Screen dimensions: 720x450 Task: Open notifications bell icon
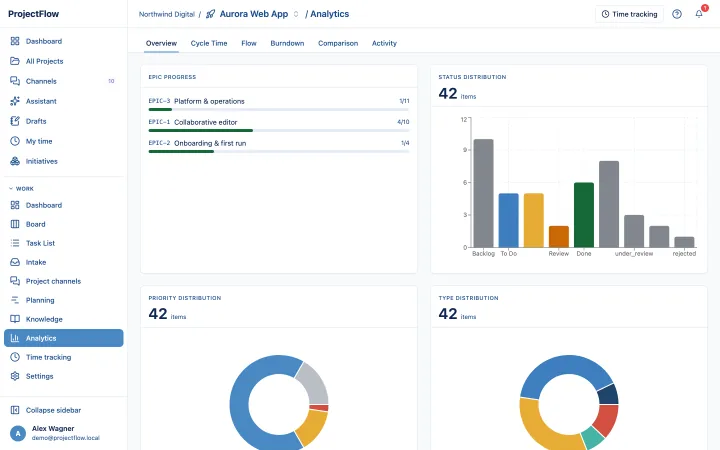pyautogui.click(x=699, y=14)
